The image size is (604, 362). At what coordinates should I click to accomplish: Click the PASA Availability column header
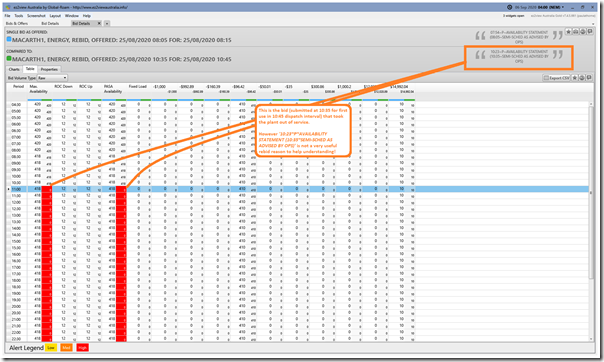tap(113, 89)
